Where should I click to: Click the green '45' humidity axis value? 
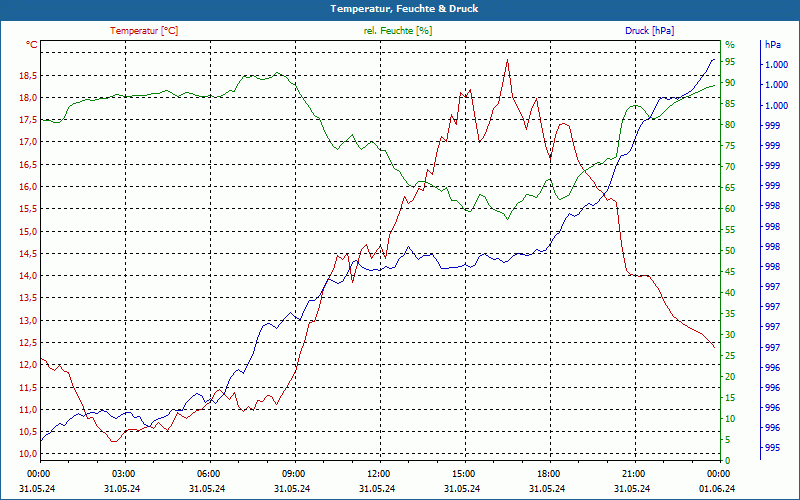pyautogui.click(x=730, y=271)
